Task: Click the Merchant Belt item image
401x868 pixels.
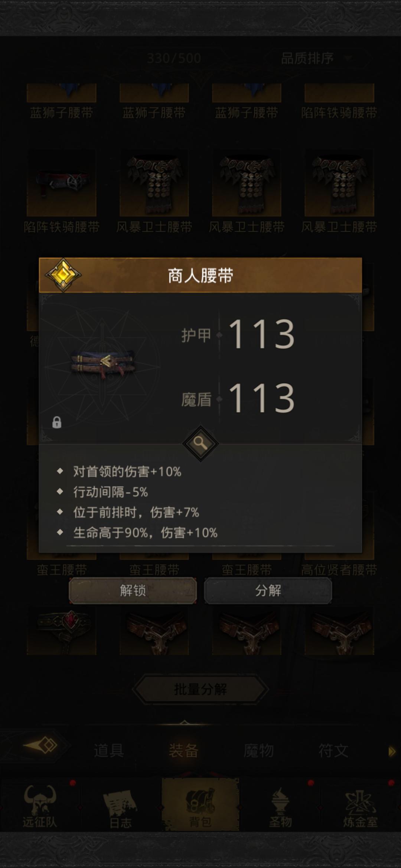Action: [x=103, y=364]
